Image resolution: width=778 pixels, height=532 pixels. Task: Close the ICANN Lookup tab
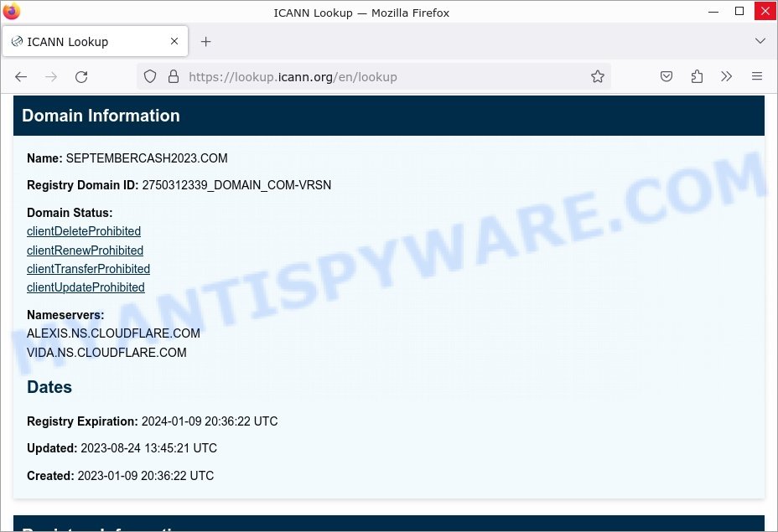174,41
